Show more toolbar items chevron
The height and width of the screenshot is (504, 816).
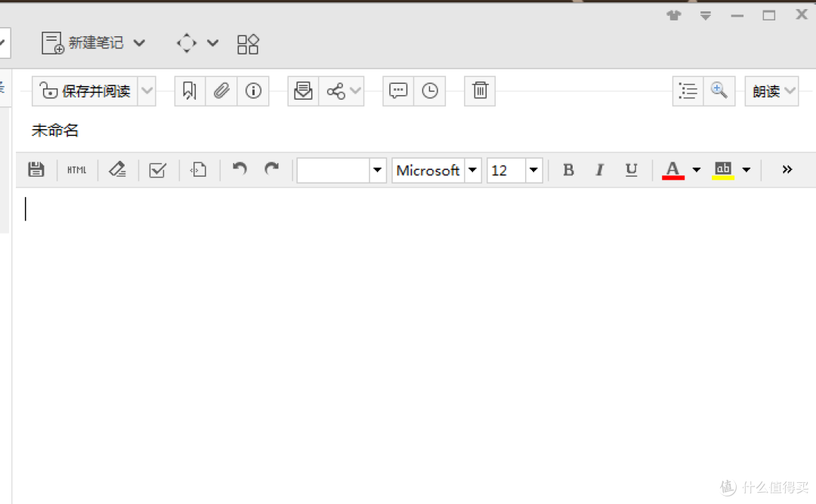(787, 169)
